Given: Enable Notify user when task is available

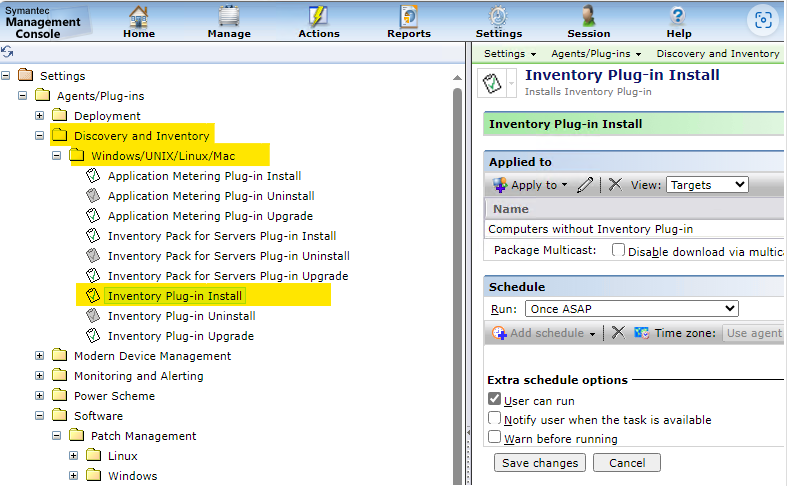Looking at the screenshot, I should 494,419.
